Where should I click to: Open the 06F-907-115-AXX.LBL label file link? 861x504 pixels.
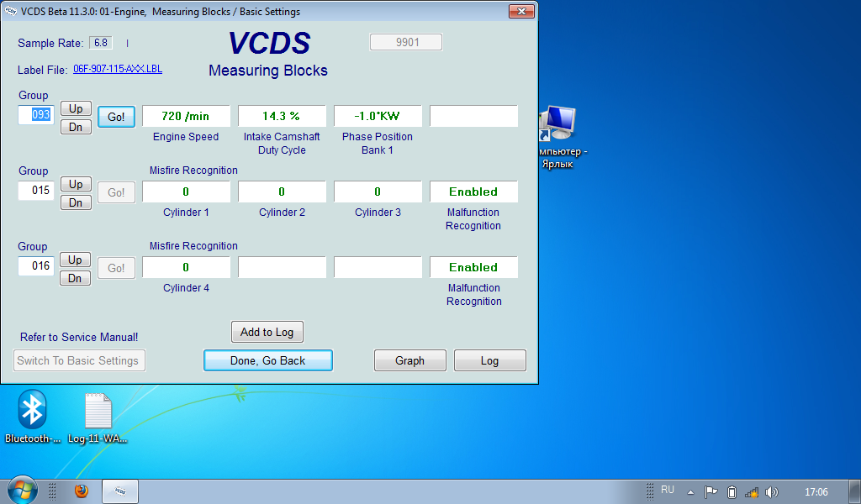(x=118, y=69)
